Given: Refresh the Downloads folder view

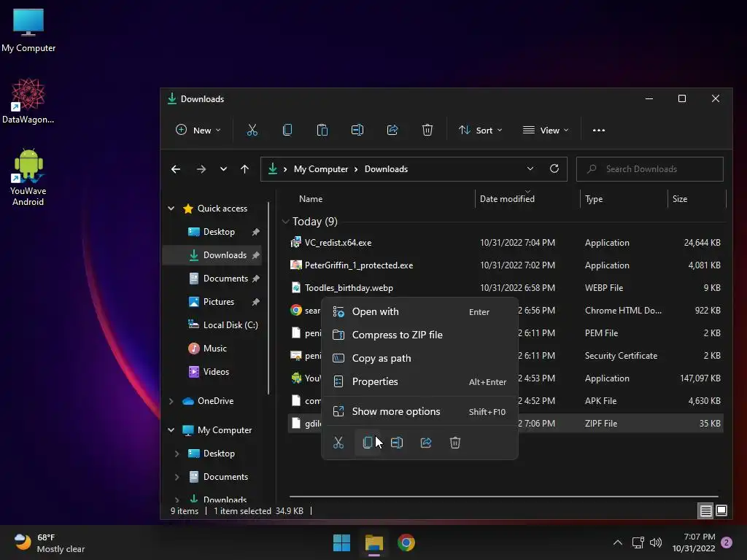Looking at the screenshot, I should tap(554, 168).
